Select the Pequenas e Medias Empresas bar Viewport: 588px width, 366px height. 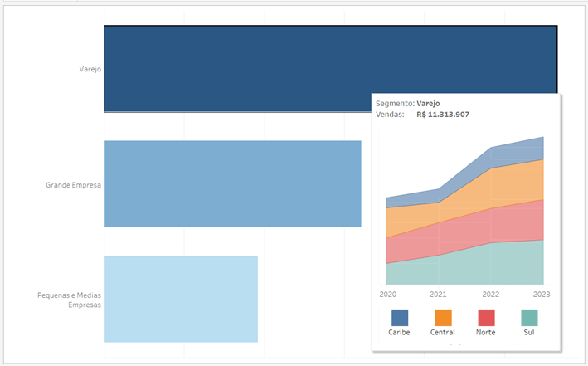pyautogui.click(x=181, y=299)
